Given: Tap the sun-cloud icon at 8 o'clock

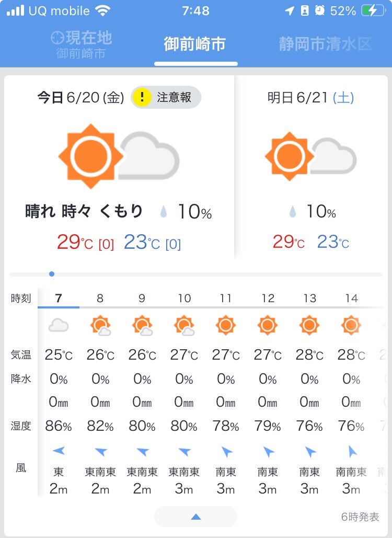Looking at the screenshot, I should point(100,325).
